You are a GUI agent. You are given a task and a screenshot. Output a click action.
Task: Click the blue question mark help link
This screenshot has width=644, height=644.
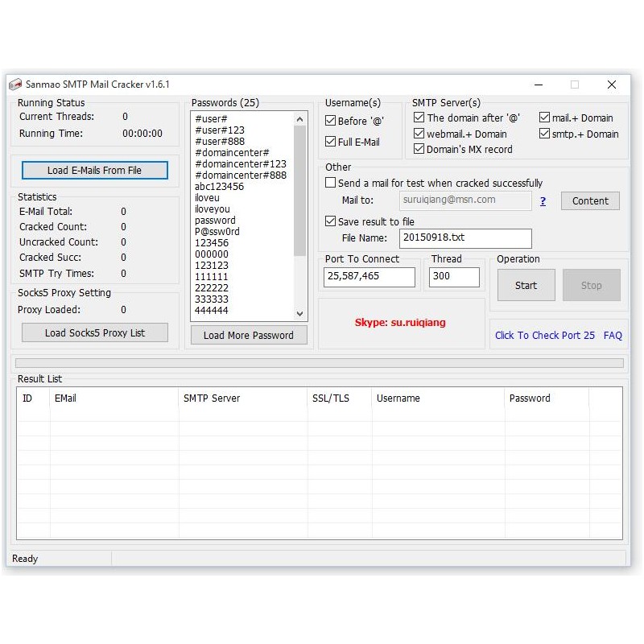point(543,201)
